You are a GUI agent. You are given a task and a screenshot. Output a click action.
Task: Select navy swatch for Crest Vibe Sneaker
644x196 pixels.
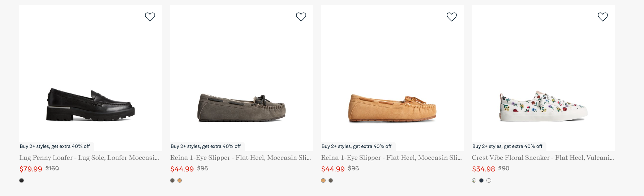click(x=481, y=180)
